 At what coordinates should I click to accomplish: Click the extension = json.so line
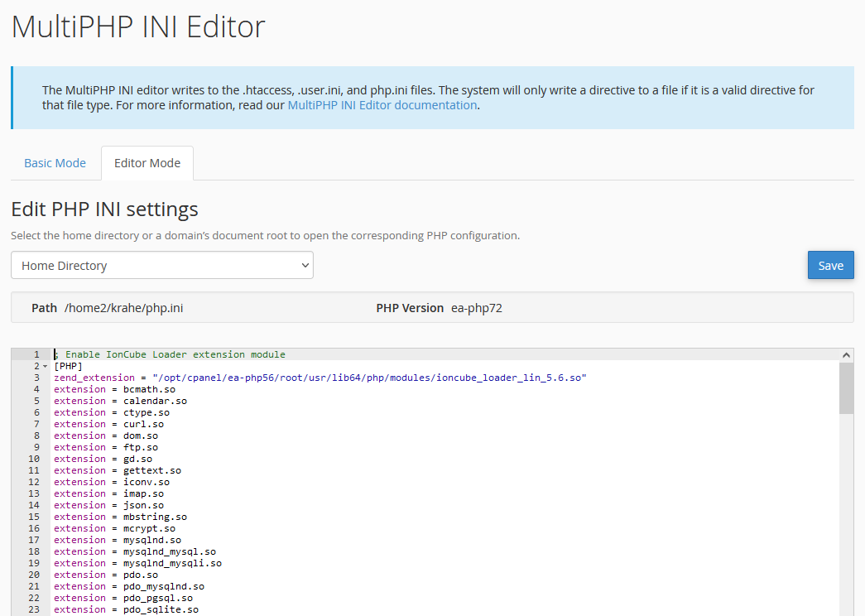108,505
